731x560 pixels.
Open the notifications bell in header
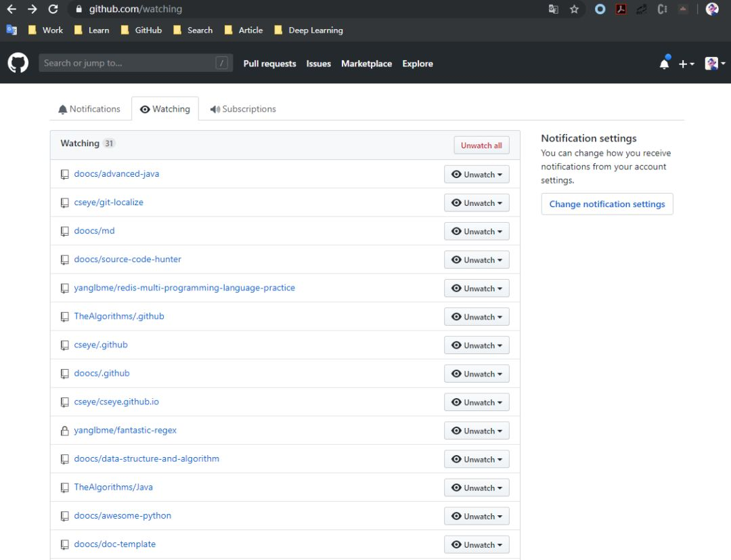[x=665, y=63]
